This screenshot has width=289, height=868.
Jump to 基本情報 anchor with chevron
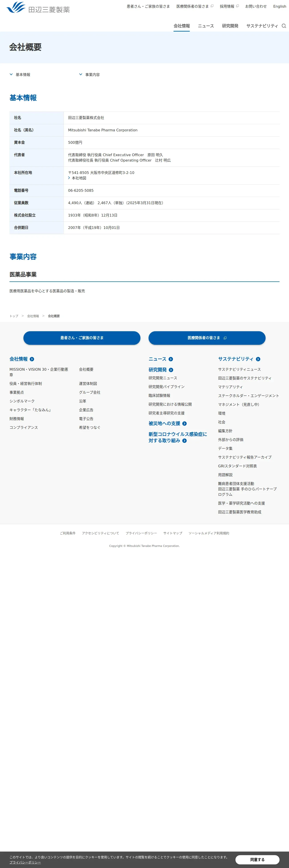[20, 74]
